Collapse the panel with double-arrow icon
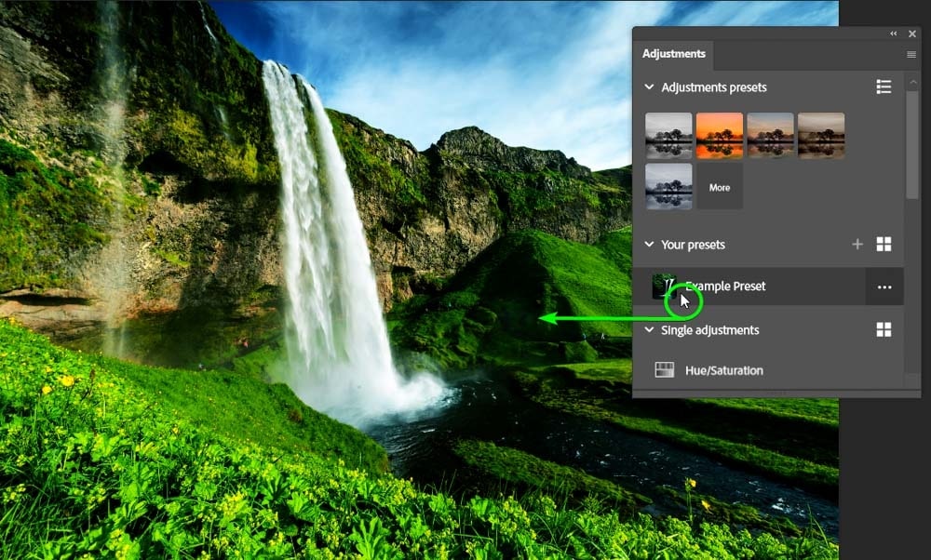Image resolution: width=931 pixels, height=560 pixels. (894, 33)
